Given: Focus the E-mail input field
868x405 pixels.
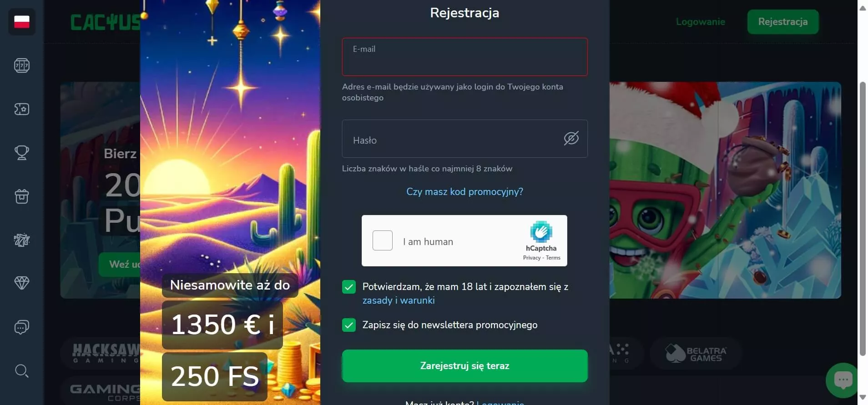Looking at the screenshot, I should tap(464, 57).
